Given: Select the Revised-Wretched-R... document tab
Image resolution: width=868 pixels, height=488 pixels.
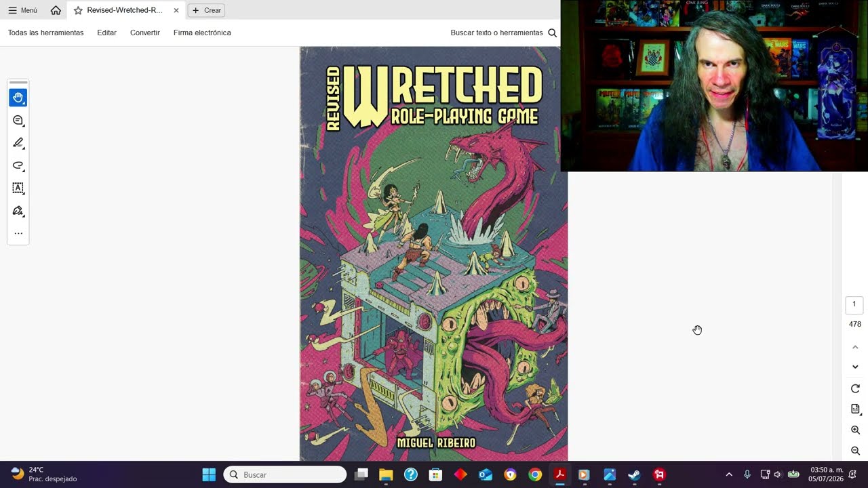Looking at the screenshot, I should [125, 10].
